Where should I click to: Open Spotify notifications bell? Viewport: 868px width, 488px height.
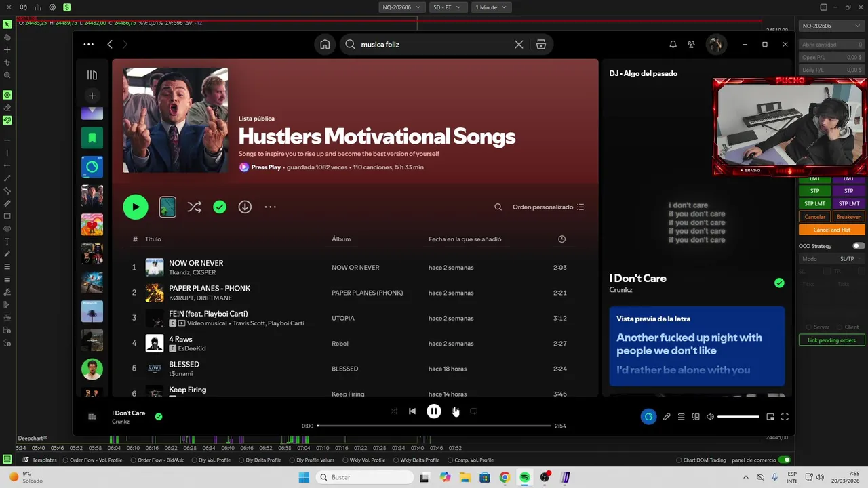[x=673, y=44]
